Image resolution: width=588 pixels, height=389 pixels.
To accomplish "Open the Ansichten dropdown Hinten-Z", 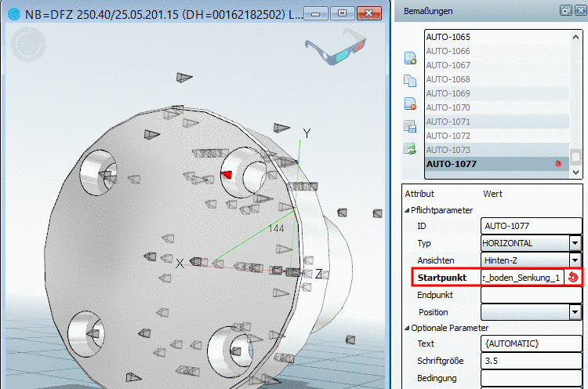I will click(x=575, y=260).
